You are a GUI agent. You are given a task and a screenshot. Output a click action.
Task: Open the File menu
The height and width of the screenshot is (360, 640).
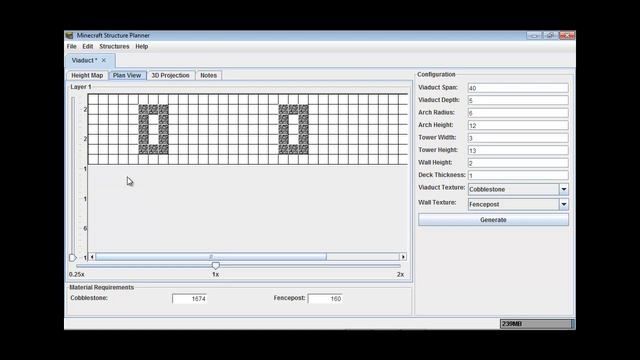pos(71,47)
